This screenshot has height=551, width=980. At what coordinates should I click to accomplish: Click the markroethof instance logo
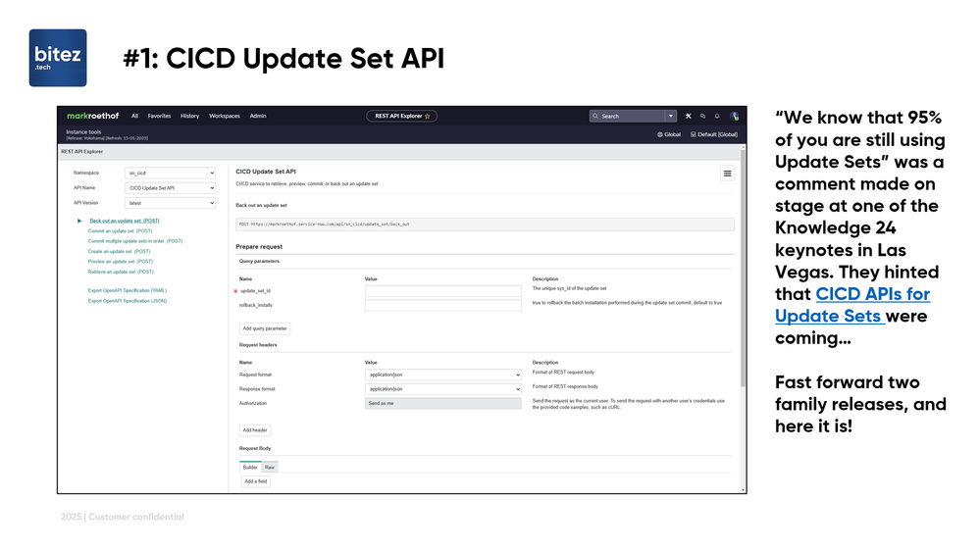(92, 116)
